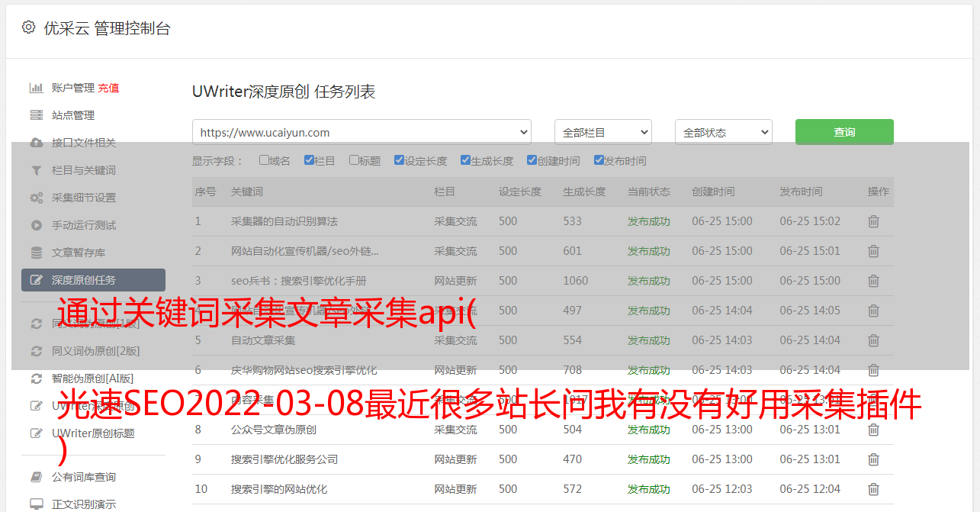
Task: Open 智能伪原创[AI版] sidebar link
Action: [92, 378]
